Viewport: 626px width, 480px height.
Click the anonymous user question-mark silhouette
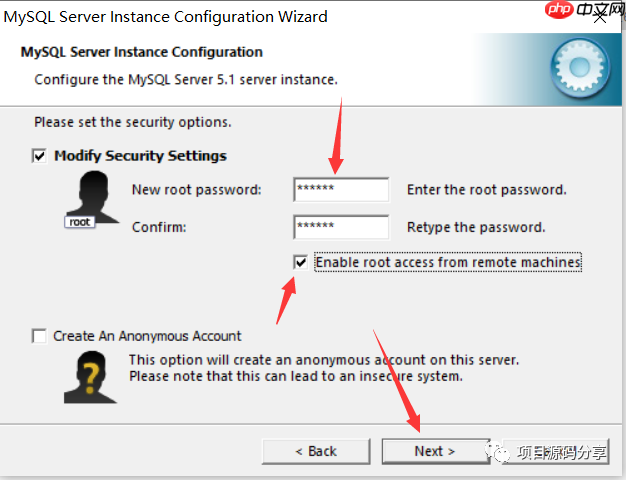(x=91, y=377)
